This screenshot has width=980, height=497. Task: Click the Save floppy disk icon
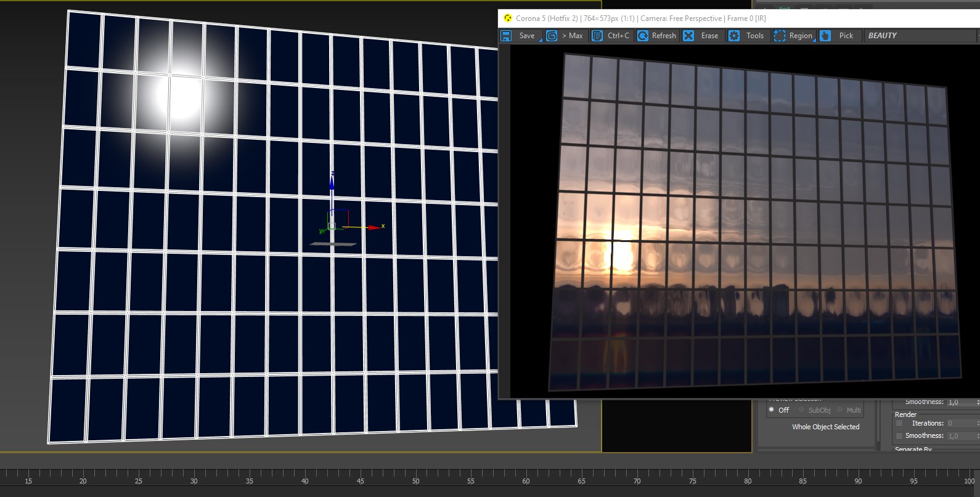point(506,36)
